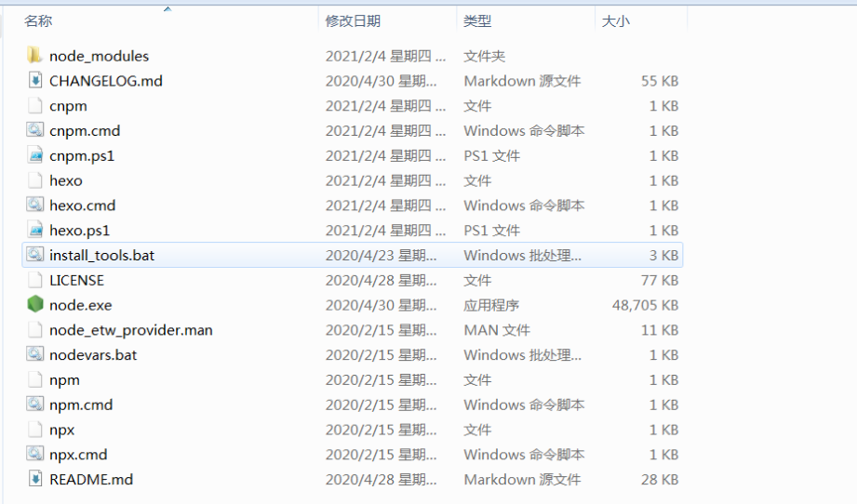Click the sort arrow above 名称 column

click(167, 8)
